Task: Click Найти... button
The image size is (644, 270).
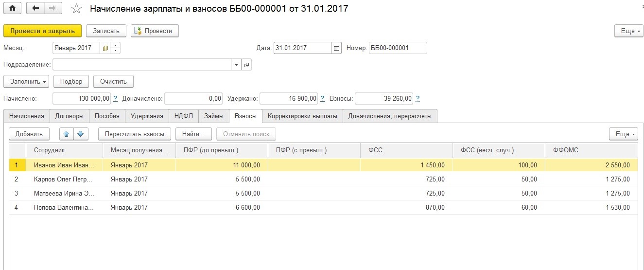Action: (x=193, y=134)
